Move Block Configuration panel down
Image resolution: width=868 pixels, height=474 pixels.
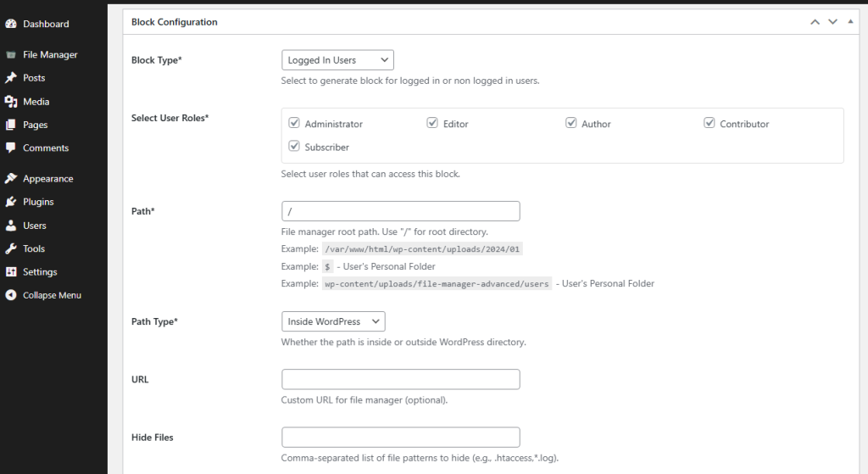click(832, 22)
